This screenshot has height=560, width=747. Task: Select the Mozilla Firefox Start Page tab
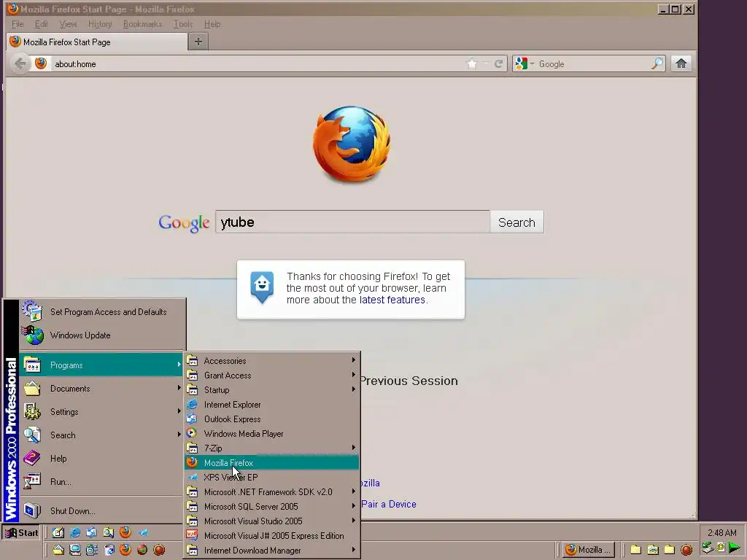(97, 42)
